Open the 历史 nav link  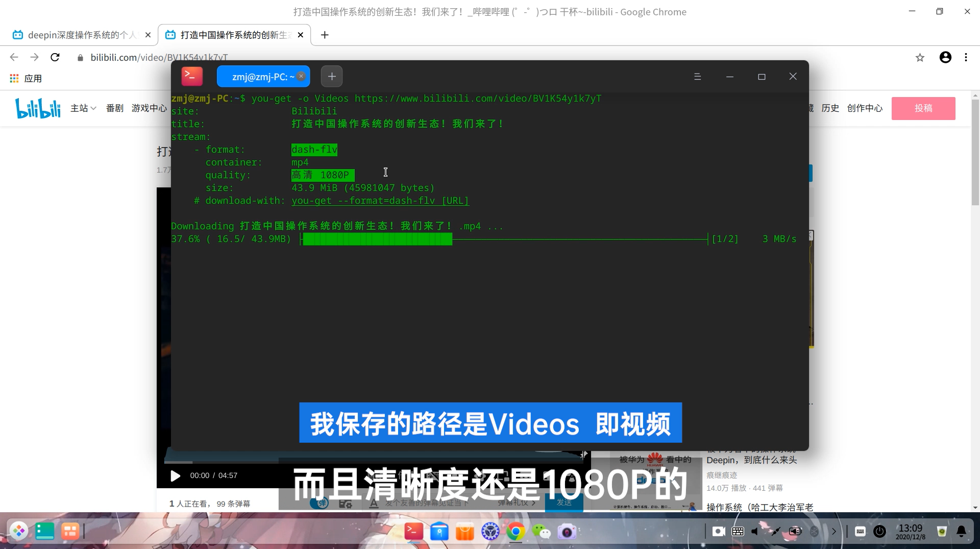click(830, 108)
